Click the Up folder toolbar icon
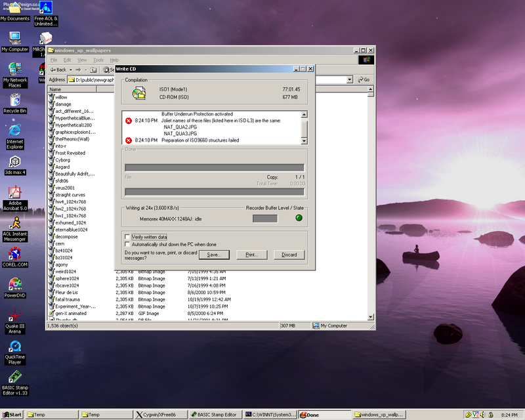 tap(94, 70)
